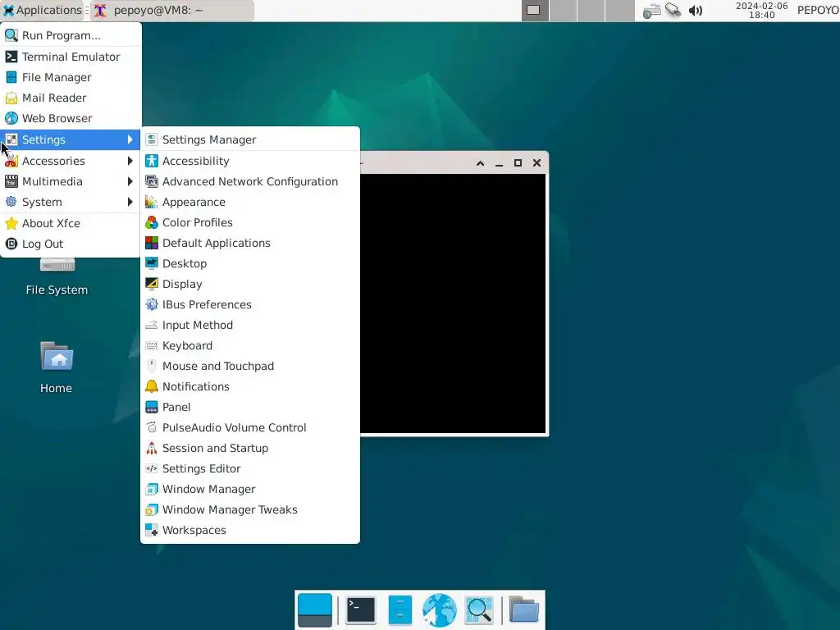Minimize the terminal window
The height and width of the screenshot is (630, 840).
pos(499,163)
